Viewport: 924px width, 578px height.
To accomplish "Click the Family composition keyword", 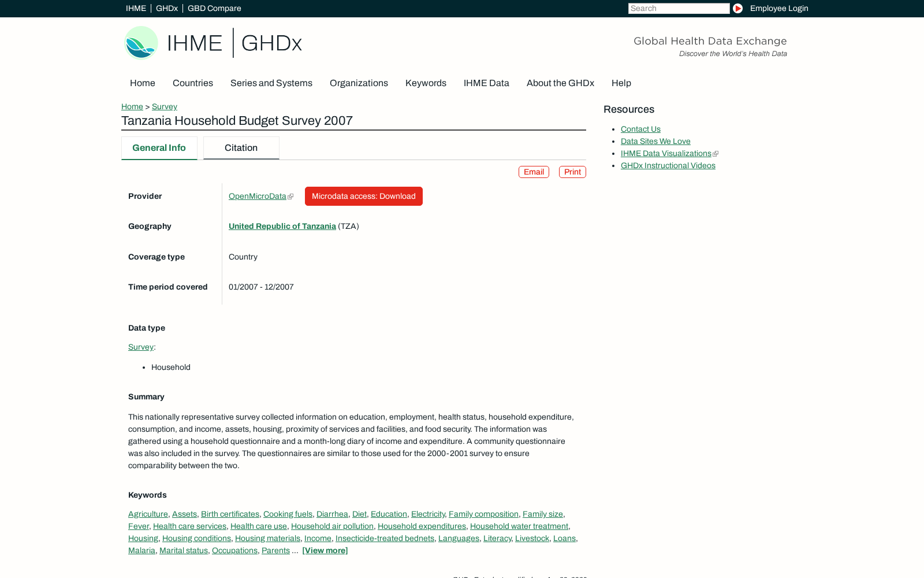I will click(x=483, y=514).
